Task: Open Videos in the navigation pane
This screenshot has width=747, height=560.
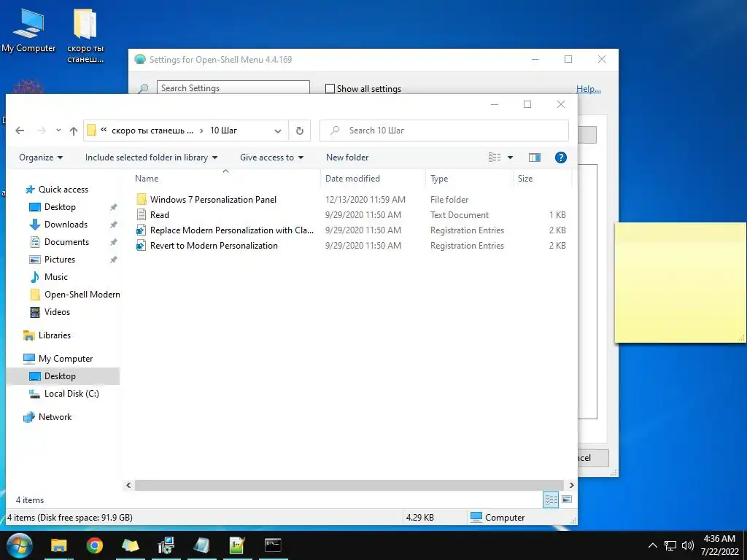Action: [57, 312]
